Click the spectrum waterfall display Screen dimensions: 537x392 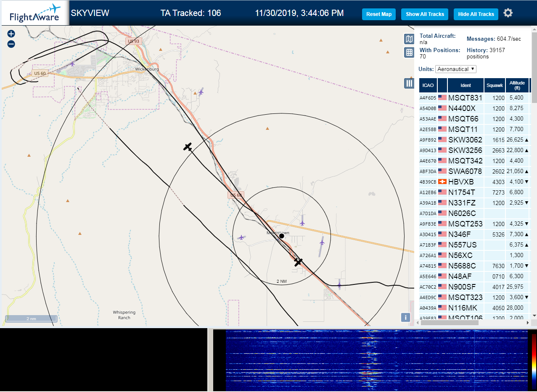point(376,360)
